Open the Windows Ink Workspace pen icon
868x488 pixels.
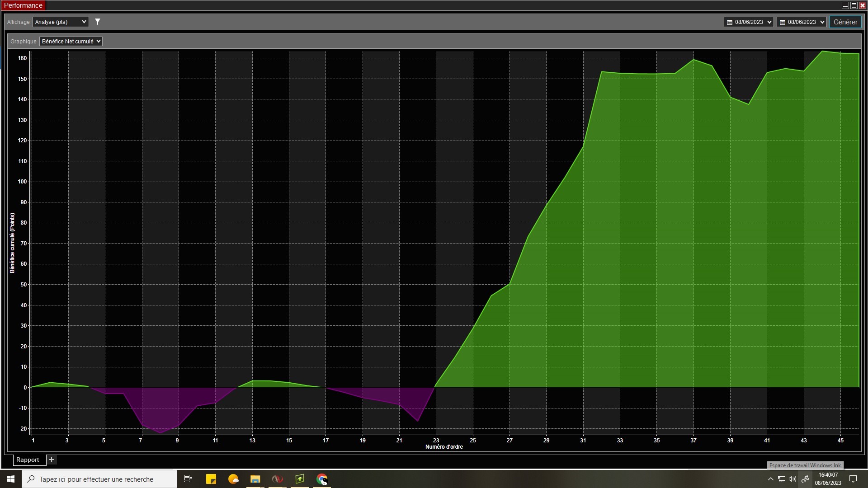pyautogui.click(x=805, y=479)
